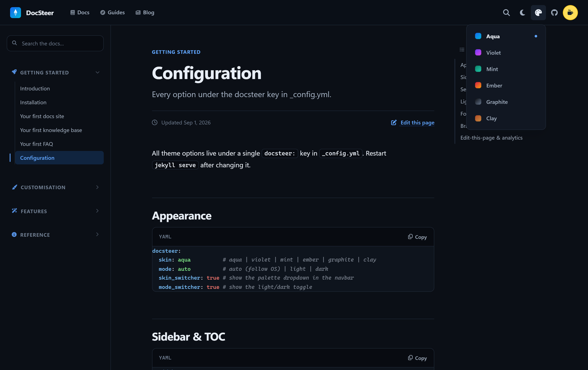The height and width of the screenshot is (370, 588).
Task: Collapse the Getting Started section chevron
Action: point(97,72)
